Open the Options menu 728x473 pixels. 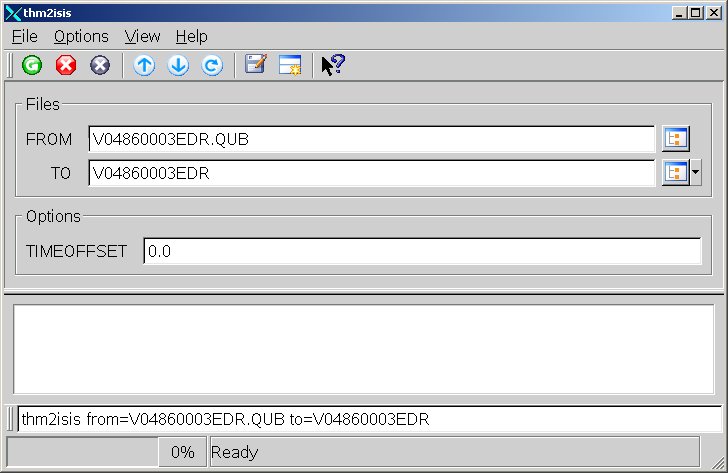click(81, 36)
